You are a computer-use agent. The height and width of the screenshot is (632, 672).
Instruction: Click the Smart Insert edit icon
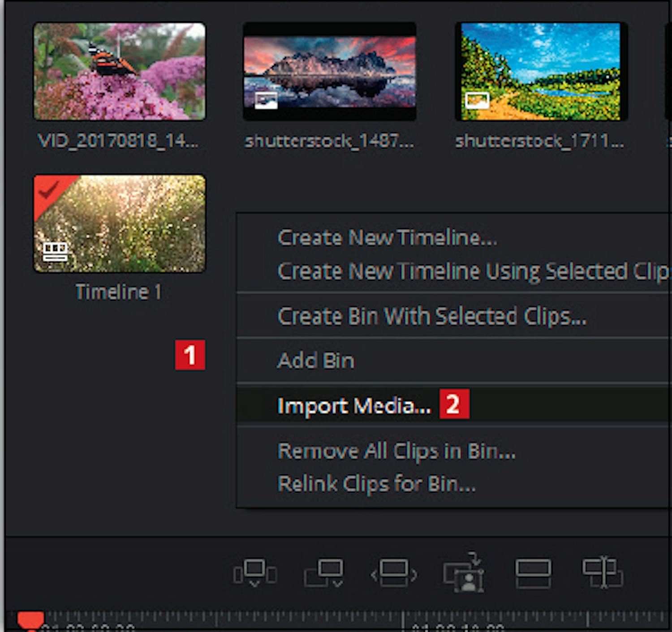(x=255, y=573)
